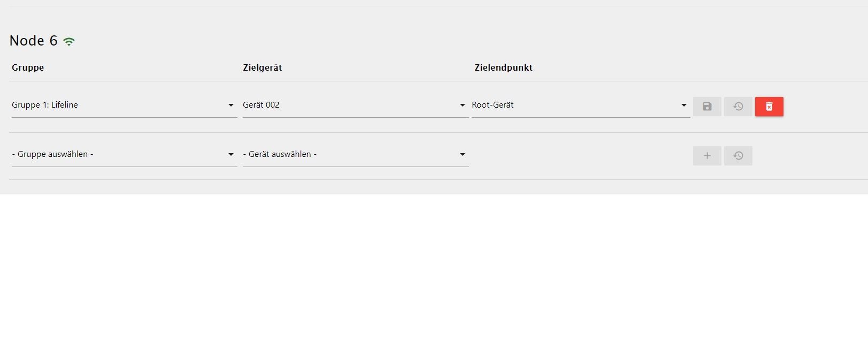Viewport: 868px width, 347px height.
Task: Click the green wifi status icon beside Node 6
Action: click(x=69, y=41)
